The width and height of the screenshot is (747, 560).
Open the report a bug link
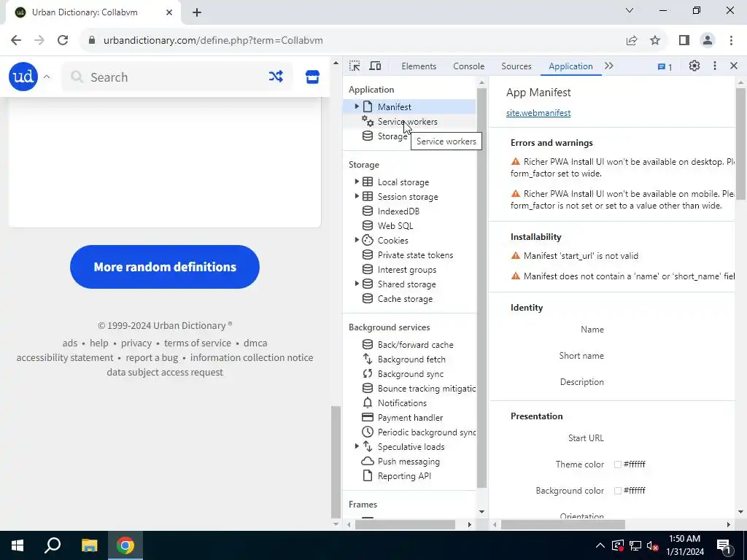point(152,357)
